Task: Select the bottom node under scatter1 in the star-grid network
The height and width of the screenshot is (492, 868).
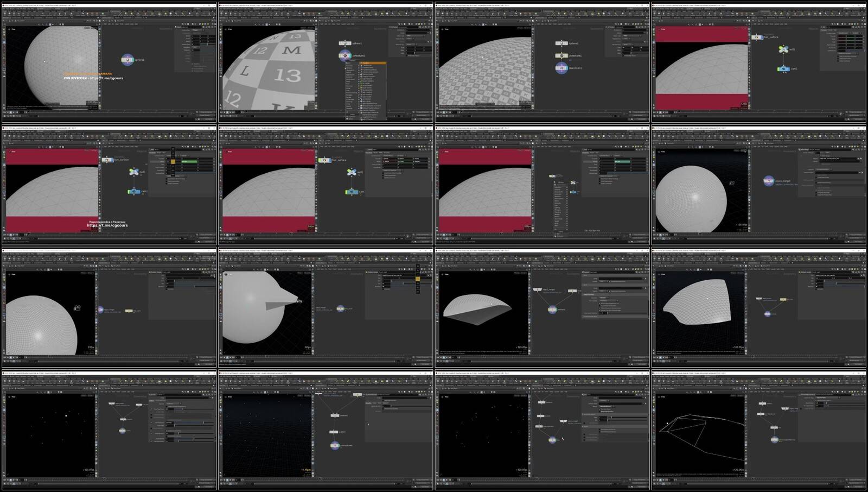Action: [335, 445]
